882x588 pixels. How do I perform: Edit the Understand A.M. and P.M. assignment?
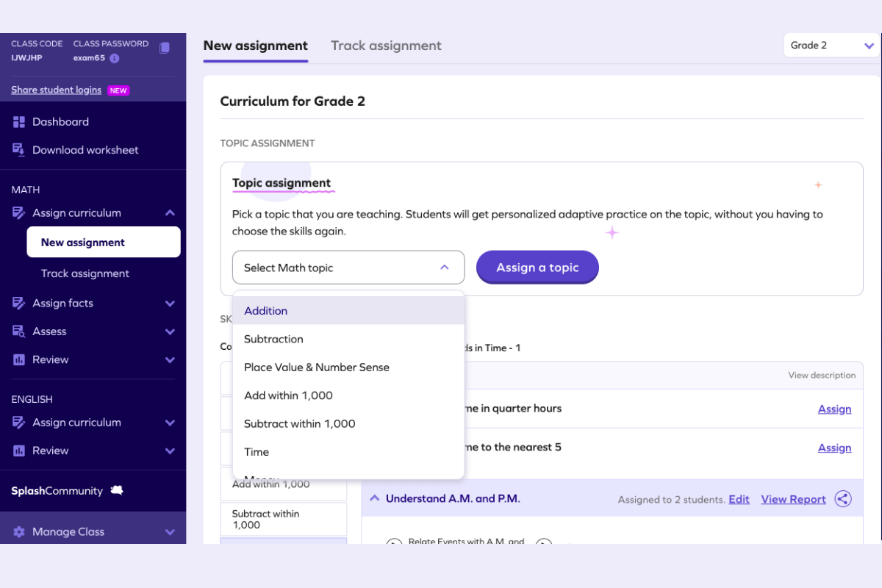739,499
